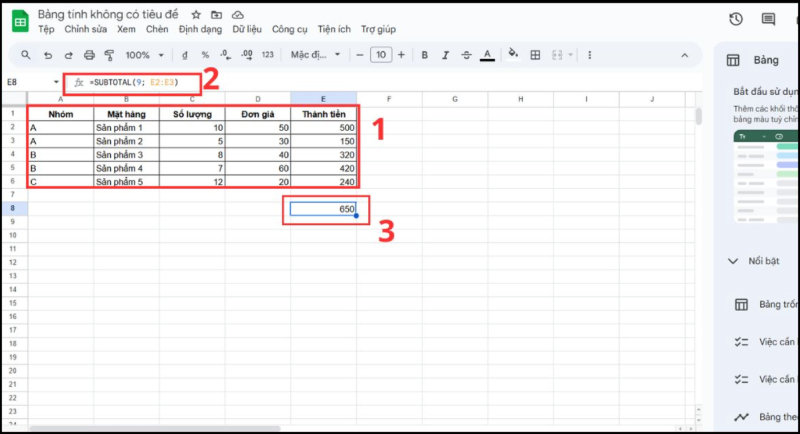The height and width of the screenshot is (434, 800).
Task: Activate the paint format tool
Action: pyautogui.click(x=109, y=55)
